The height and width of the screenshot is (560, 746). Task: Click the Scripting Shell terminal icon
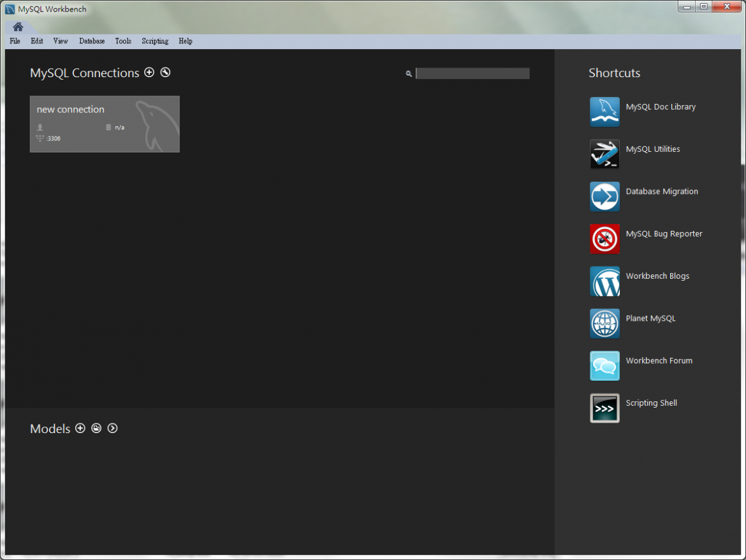[x=604, y=408]
